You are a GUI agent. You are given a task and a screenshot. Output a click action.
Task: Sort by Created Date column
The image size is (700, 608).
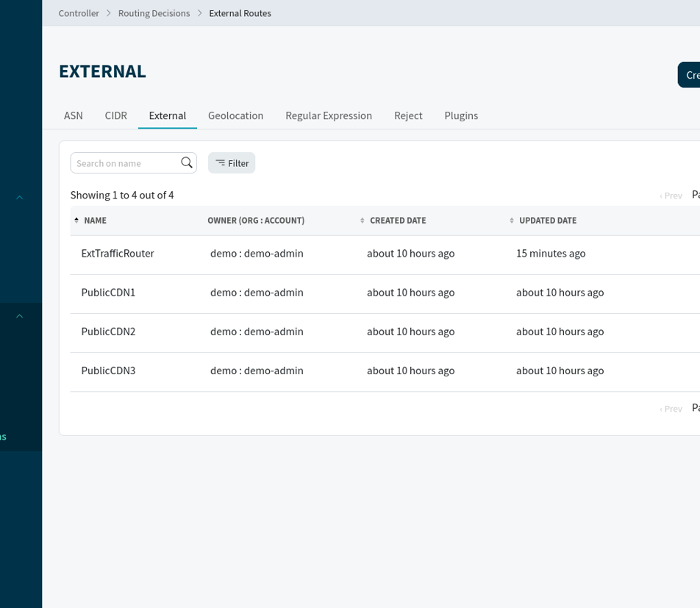(397, 221)
